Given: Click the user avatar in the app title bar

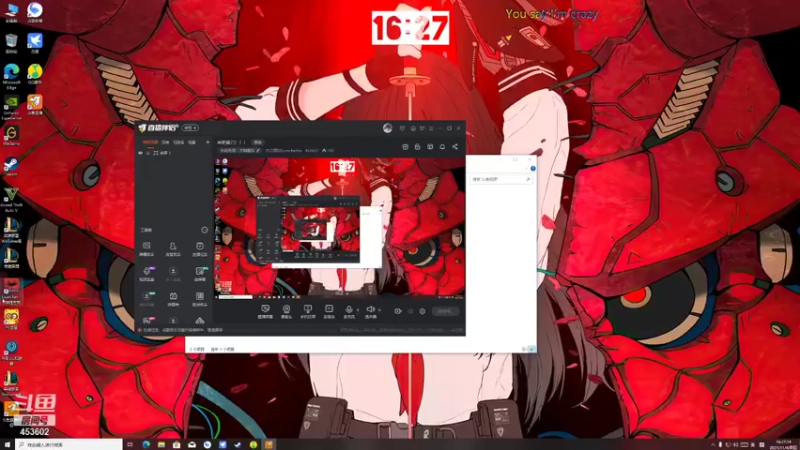Looking at the screenshot, I should coord(388,128).
